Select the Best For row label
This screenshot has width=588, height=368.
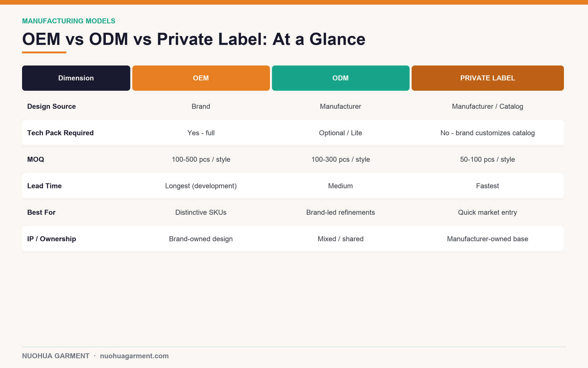coord(41,212)
